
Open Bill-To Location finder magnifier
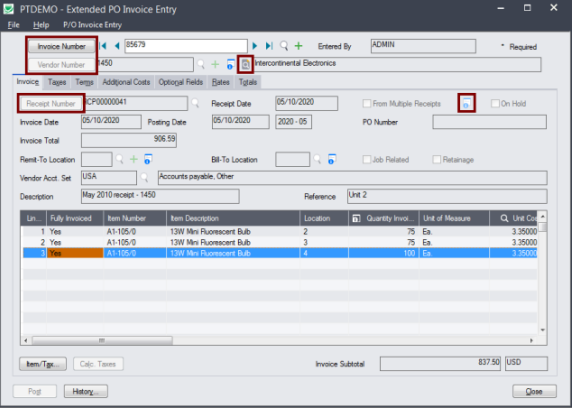(318, 159)
